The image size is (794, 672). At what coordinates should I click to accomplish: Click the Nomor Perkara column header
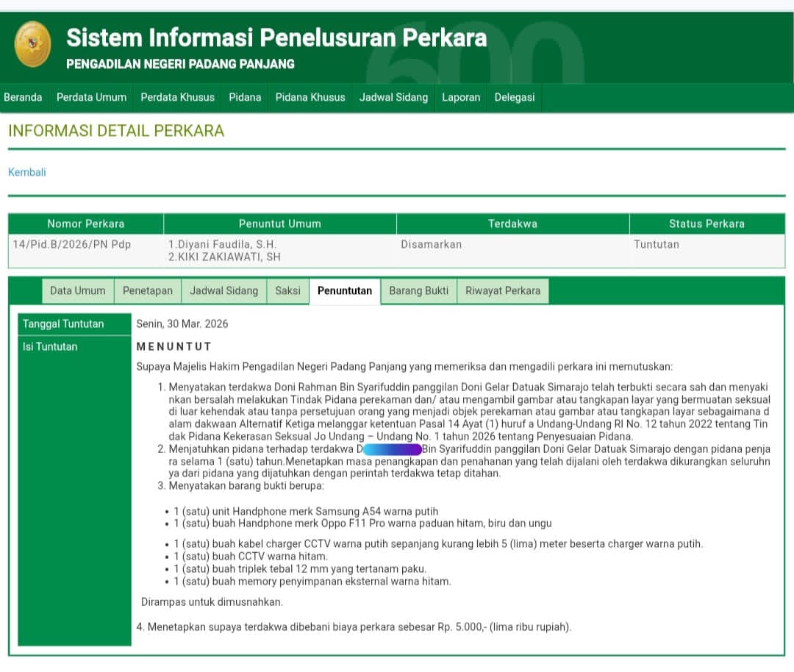[x=85, y=224]
